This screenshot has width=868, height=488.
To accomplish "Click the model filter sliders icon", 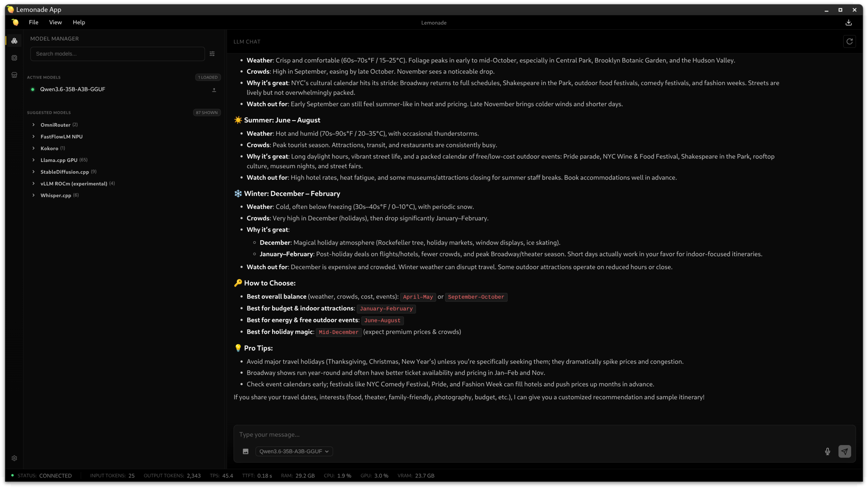I will pyautogui.click(x=212, y=54).
